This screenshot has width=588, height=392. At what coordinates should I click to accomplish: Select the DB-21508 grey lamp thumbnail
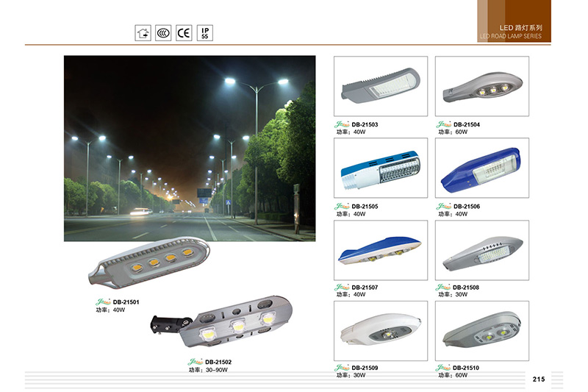[x=482, y=250]
